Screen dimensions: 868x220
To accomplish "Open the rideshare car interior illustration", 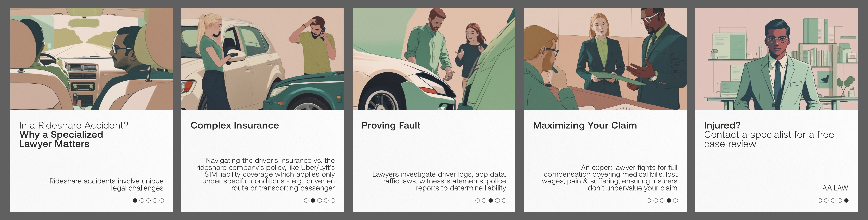I will [92, 59].
